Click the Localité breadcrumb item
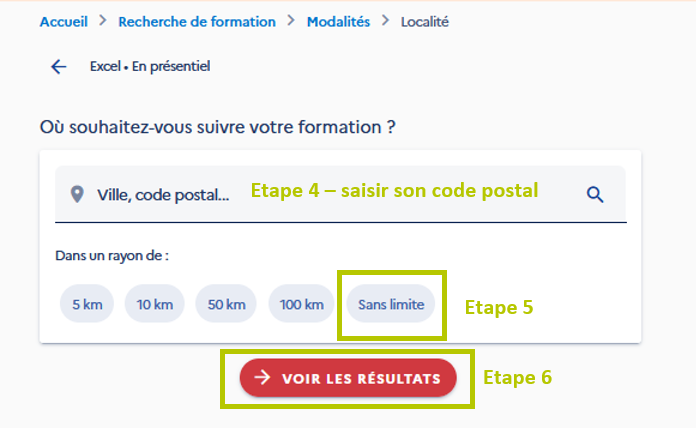This screenshot has height=430, width=696. [424, 21]
